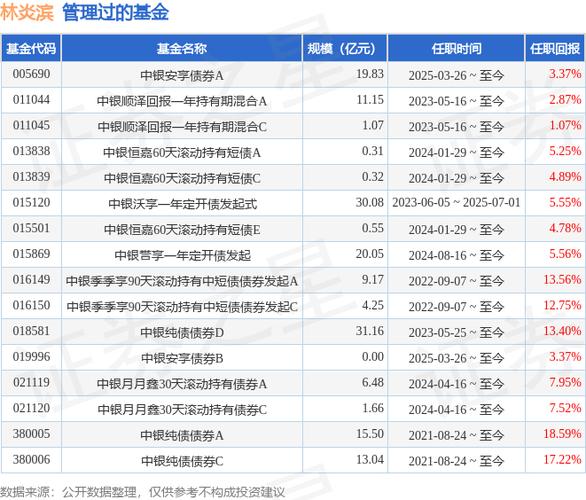Click the 任职回报 column header
The height and width of the screenshot is (500, 586).
(555, 48)
